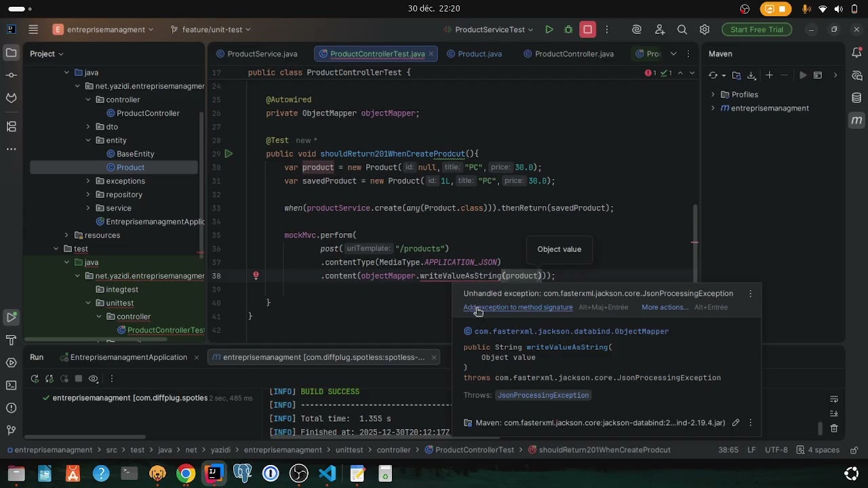868x488 pixels.
Task: Add a Maven project with plus icon
Action: [x=769, y=75]
